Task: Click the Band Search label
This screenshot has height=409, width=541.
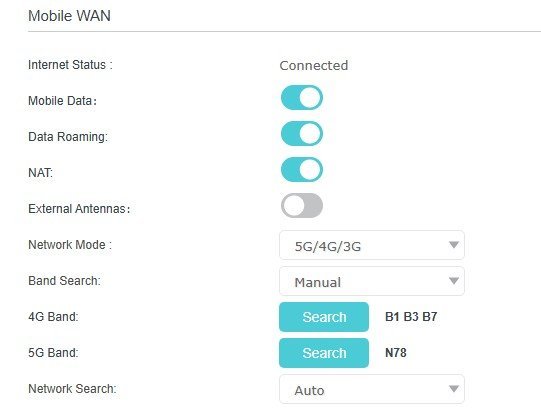Action: coord(64,281)
